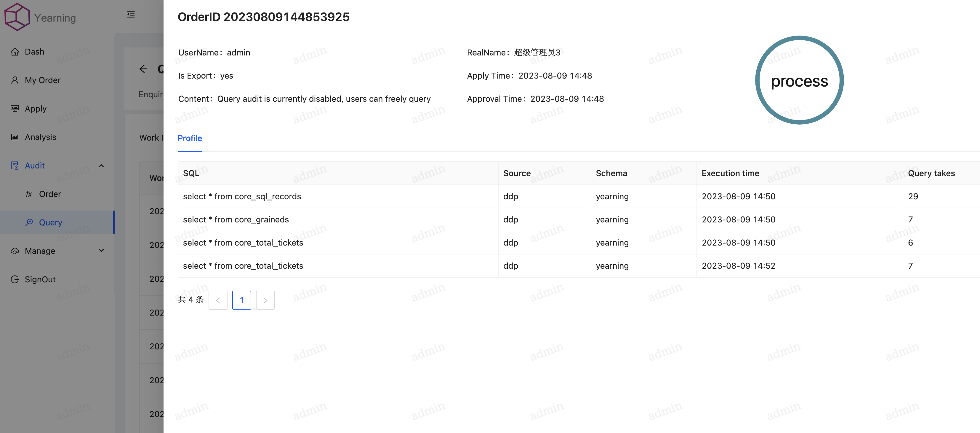Image resolution: width=980 pixels, height=433 pixels.
Task: Switch to the Profile tab
Action: pyautogui.click(x=189, y=138)
